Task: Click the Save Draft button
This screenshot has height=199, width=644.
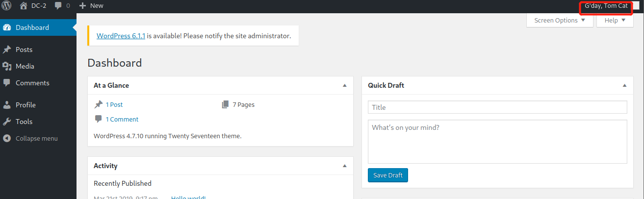Action: coord(387,175)
